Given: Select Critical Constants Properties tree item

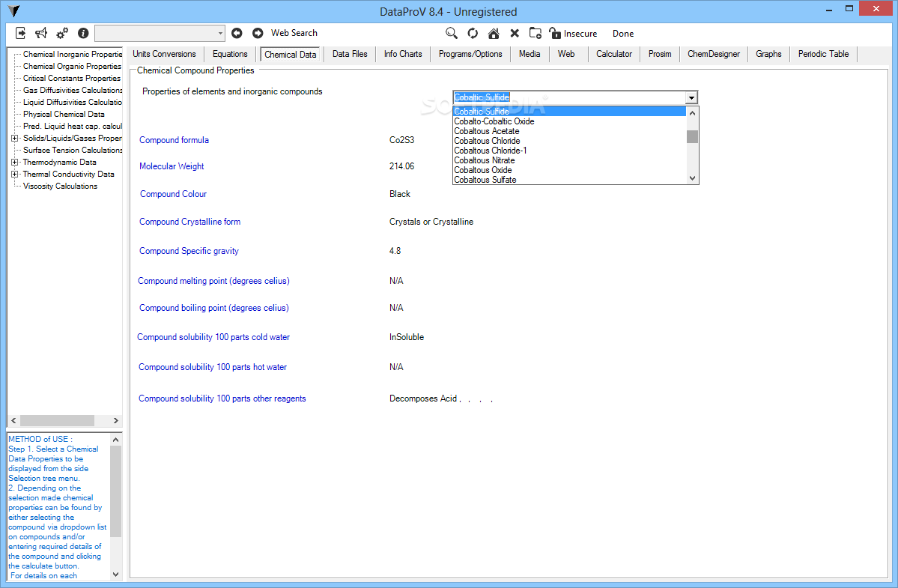Looking at the screenshot, I should (x=72, y=79).
